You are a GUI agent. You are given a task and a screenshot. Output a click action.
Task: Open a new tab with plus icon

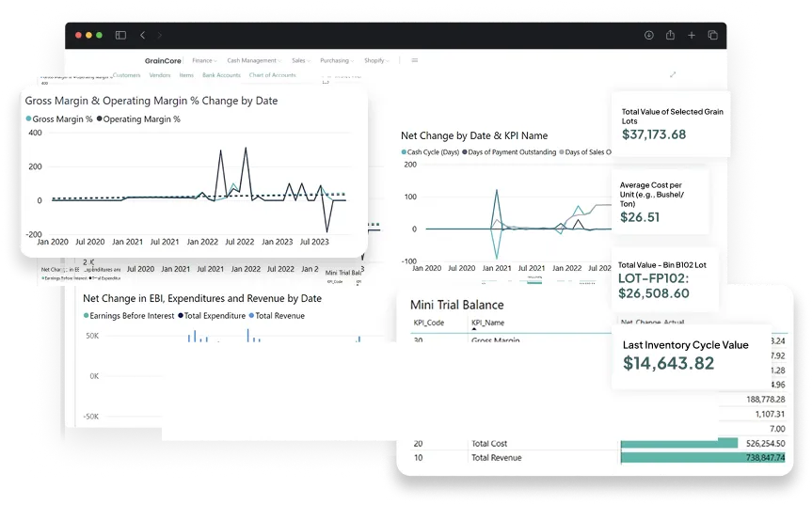692,35
